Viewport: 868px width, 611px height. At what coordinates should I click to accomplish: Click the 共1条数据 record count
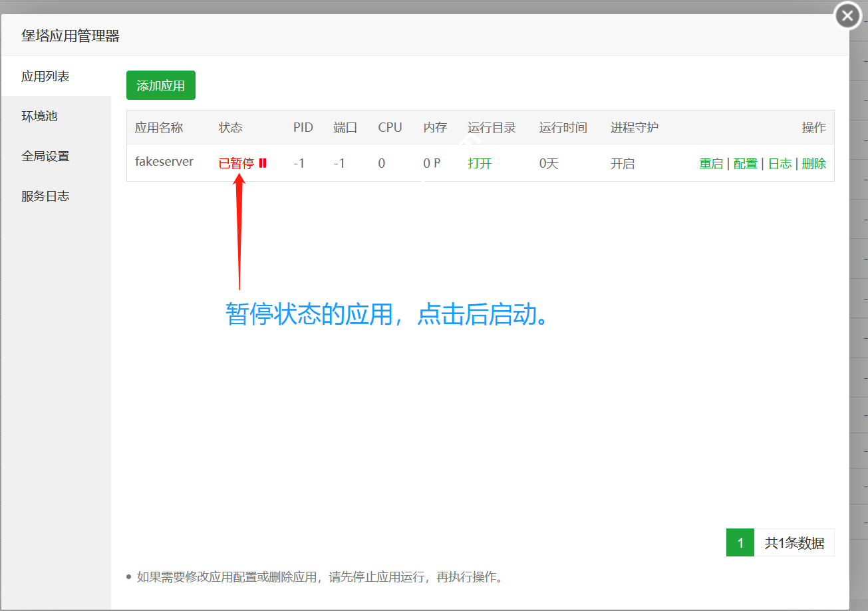point(794,543)
